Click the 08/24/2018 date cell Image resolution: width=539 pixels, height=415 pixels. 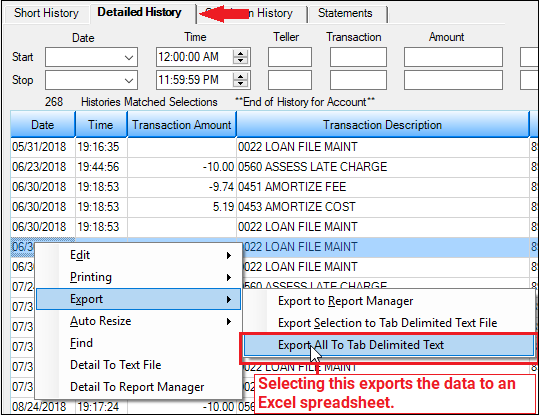tap(43, 407)
